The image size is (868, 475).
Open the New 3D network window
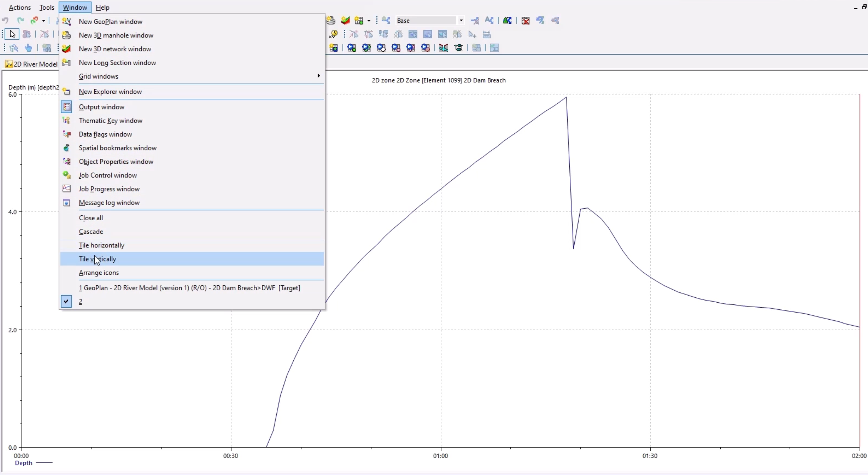(x=114, y=49)
